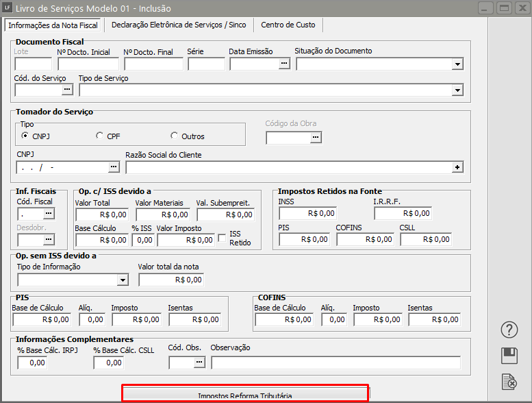Expand the Tipo de Informação dropdown
This screenshot has height=403, width=532.
coord(123,280)
